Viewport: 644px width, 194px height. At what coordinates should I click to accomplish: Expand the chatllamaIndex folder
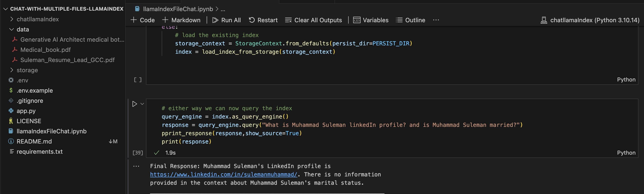click(x=38, y=19)
